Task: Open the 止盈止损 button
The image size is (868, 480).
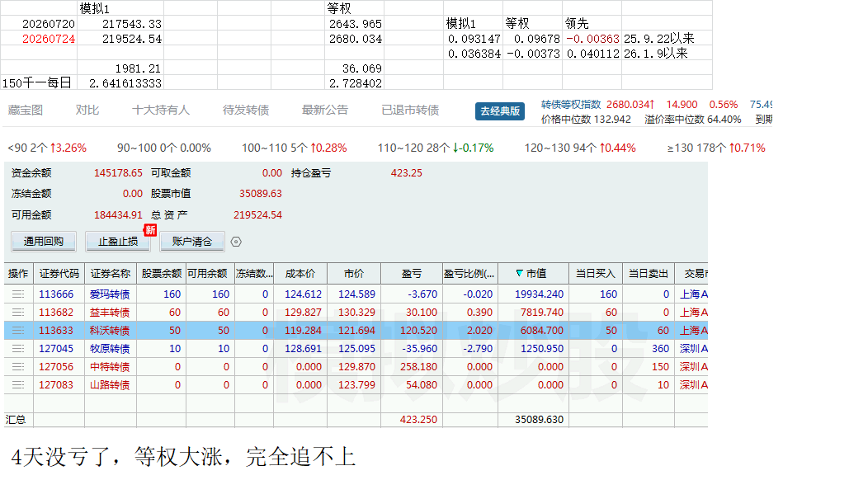Action: [118, 242]
